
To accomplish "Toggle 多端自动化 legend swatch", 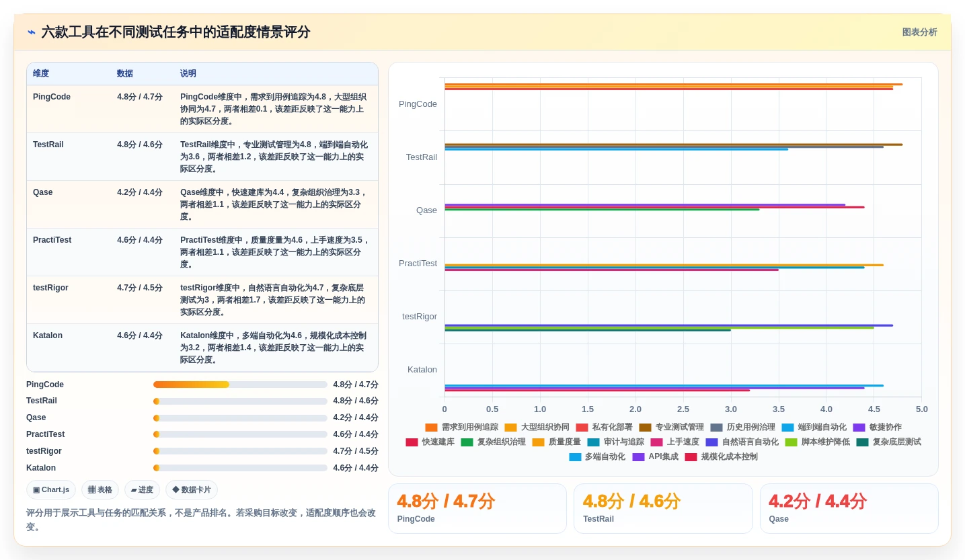I will pyautogui.click(x=574, y=457).
